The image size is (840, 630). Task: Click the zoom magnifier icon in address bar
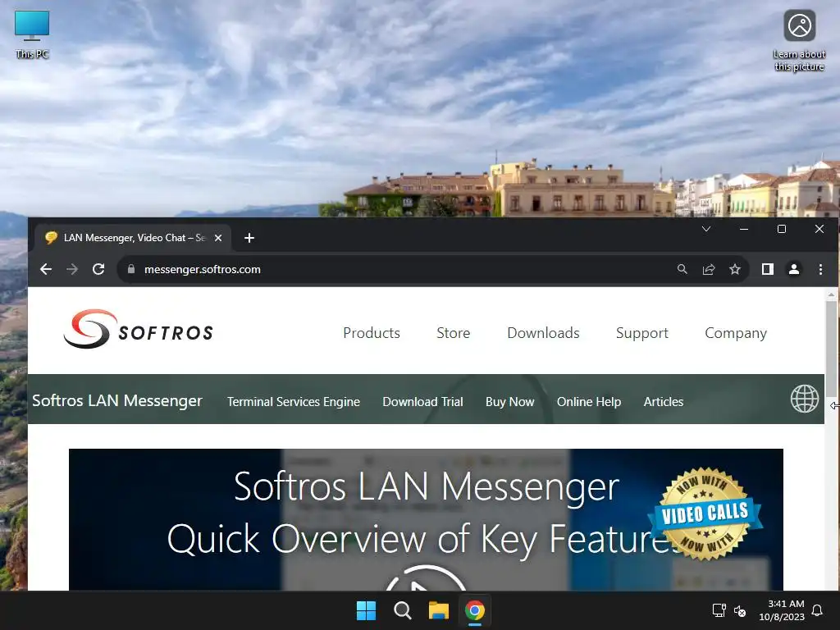click(x=682, y=269)
